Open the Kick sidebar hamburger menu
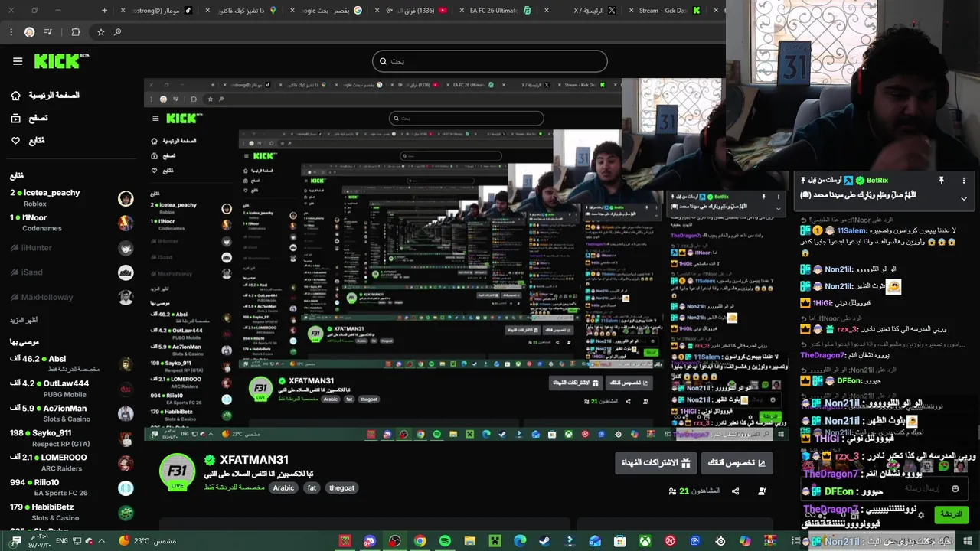Image resolution: width=980 pixels, height=551 pixels. coord(18,61)
